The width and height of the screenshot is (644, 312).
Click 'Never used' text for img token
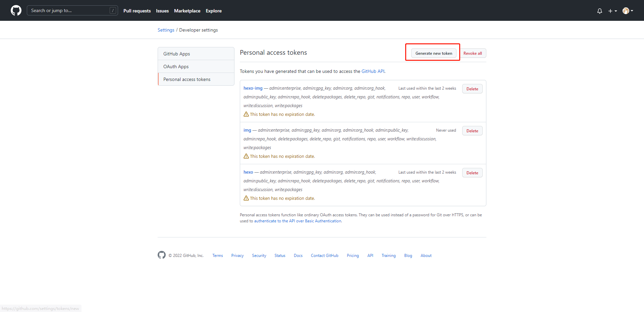[446, 130]
